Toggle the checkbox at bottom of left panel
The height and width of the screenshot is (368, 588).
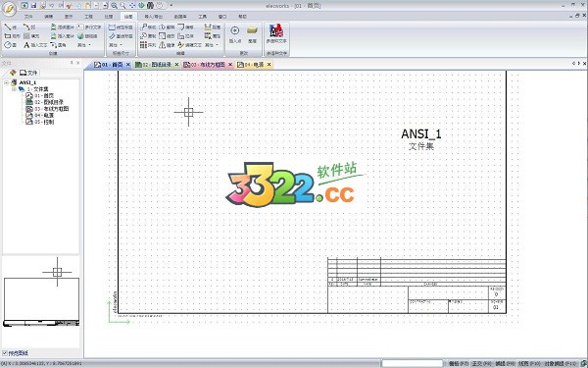tap(5, 353)
